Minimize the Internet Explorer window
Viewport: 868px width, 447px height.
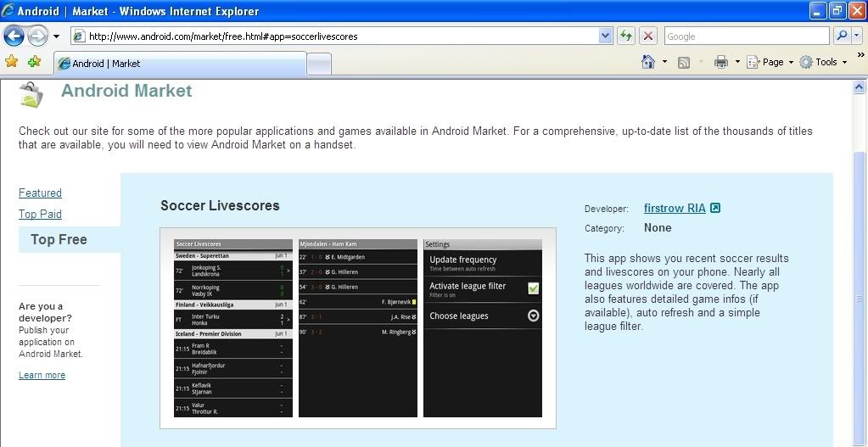tap(819, 10)
